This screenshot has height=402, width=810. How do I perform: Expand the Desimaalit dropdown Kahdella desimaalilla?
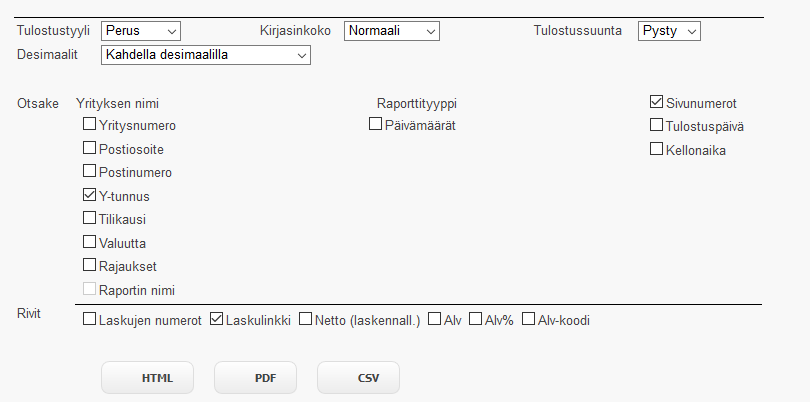(x=206, y=55)
